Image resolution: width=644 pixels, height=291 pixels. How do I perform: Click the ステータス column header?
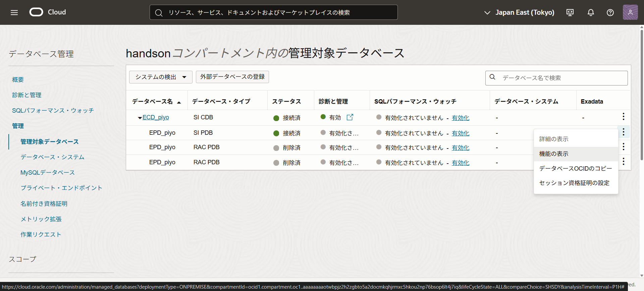286,102
